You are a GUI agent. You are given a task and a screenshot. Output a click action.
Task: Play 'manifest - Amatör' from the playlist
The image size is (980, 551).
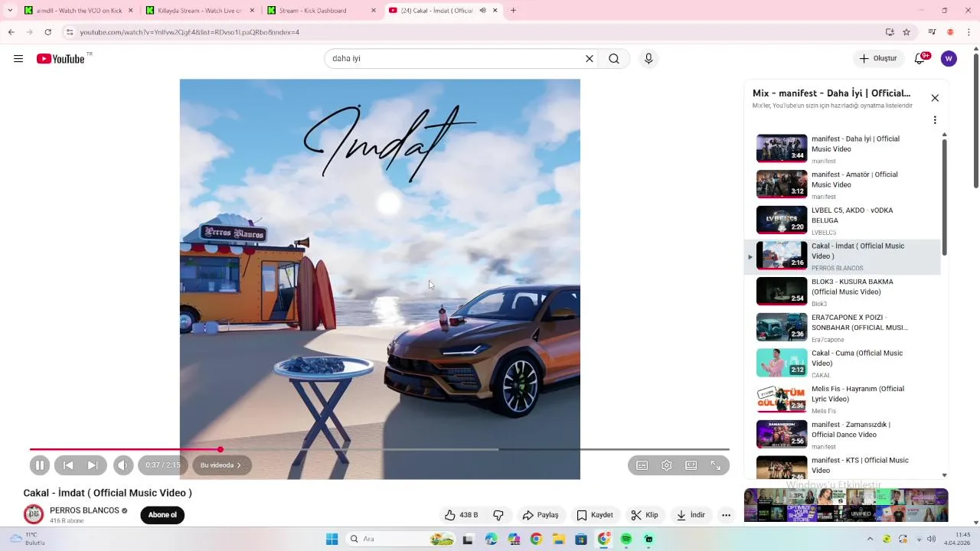point(843,185)
